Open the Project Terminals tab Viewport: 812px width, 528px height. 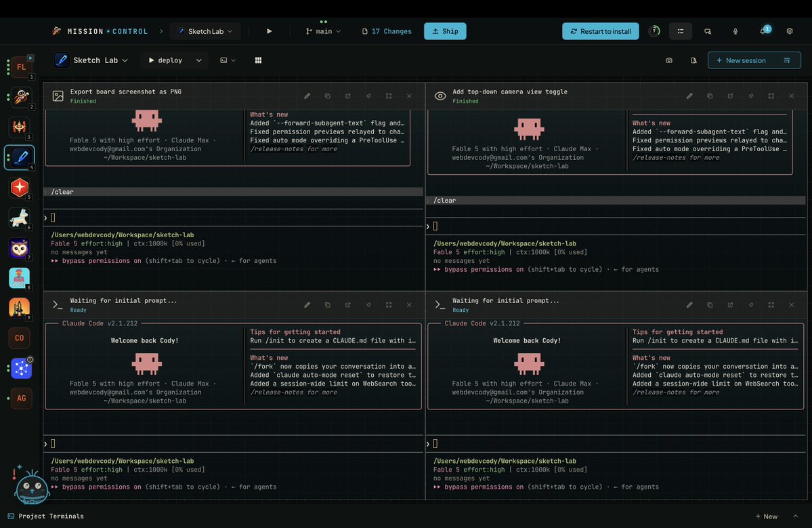point(45,516)
